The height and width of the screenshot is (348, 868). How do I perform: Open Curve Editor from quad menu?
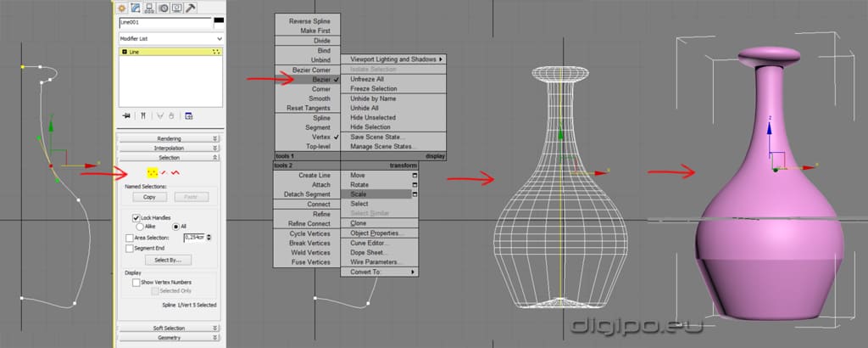click(379, 243)
